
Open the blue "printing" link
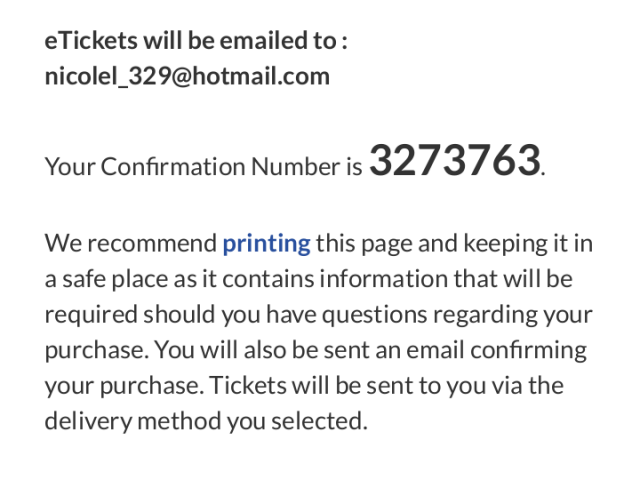point(267,244)
